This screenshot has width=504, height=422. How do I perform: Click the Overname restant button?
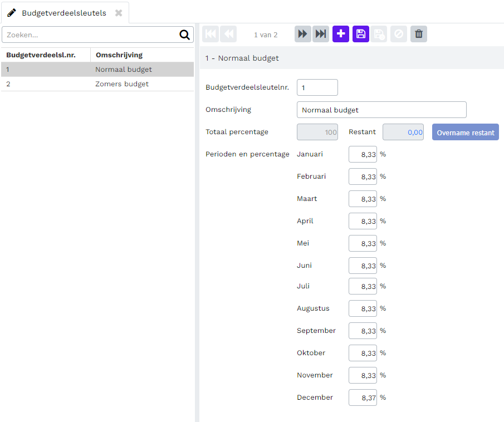(466, 132)
